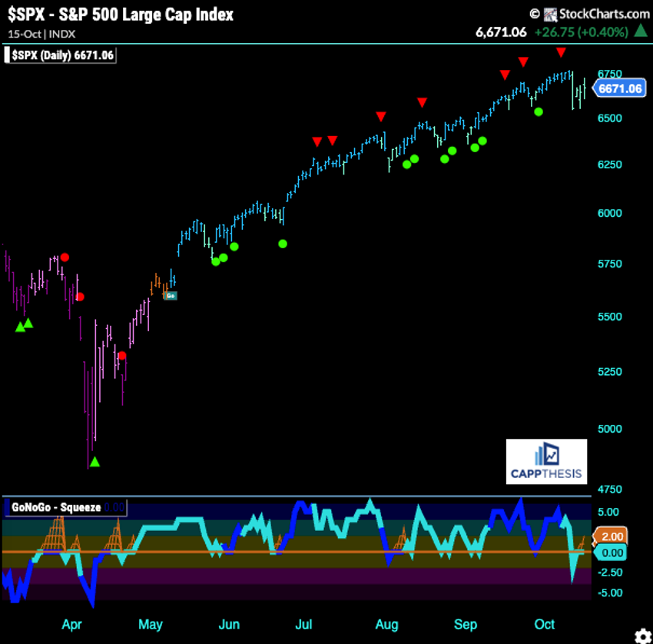This screenshot has width=653, height=644.
Task: Click the green circle below late June bars
Action: coord(283,244)
